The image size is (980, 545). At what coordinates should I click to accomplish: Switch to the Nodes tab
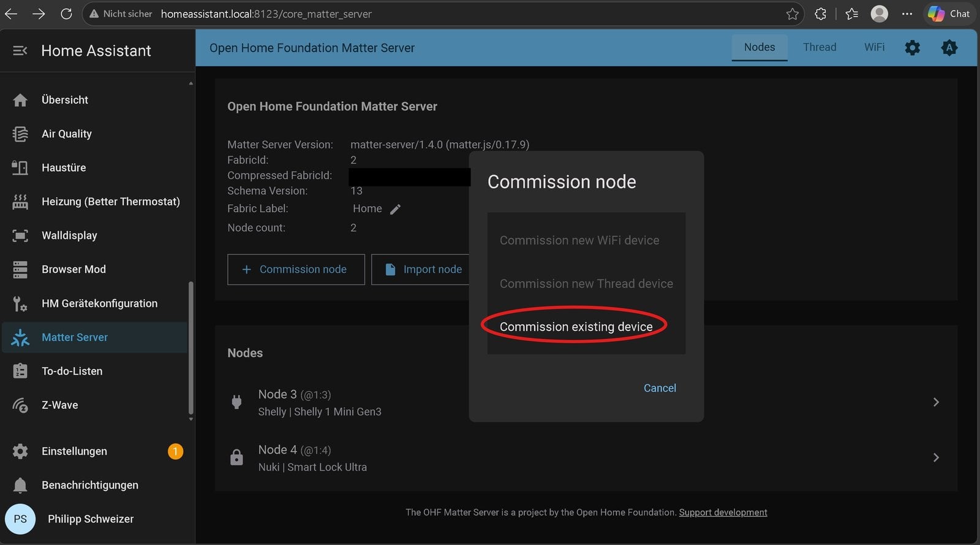pyautogui.click(x=759, y=47)
